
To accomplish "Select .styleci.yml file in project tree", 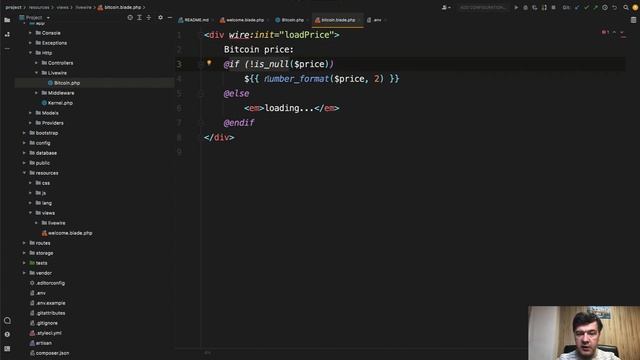I will 46,333.
